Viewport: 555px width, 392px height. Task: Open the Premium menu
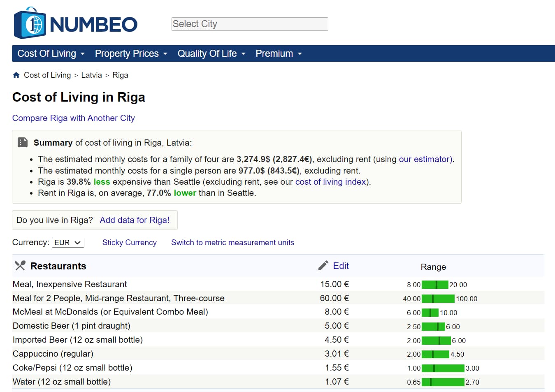point(279,53)
